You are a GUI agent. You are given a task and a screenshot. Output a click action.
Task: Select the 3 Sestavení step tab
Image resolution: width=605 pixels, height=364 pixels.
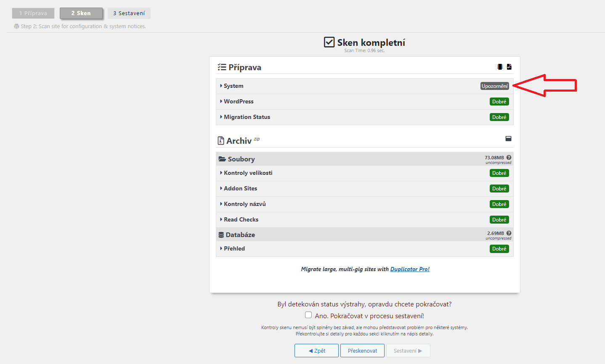tap(129, 13)
